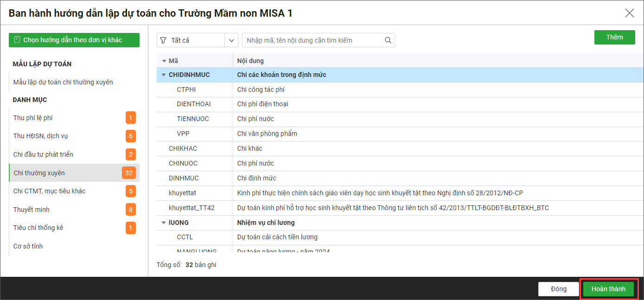Screen dimensions: 644x300
Task: Open 'Thu HĐSN, dịch vụ' category
Action: [x=41, y=136]
